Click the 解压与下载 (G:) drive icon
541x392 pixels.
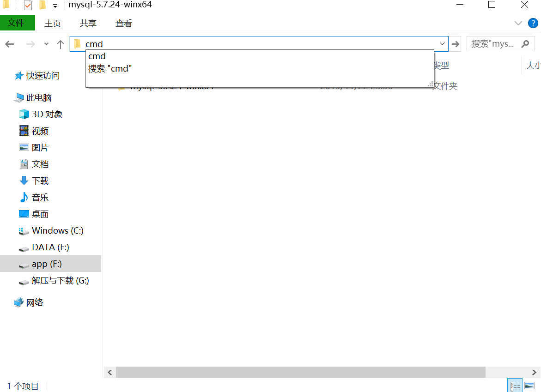[x=24, y=283]
